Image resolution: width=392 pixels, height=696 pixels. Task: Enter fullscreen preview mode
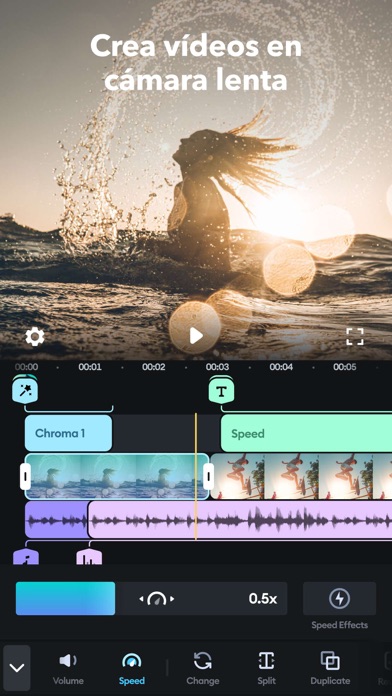tap(355, 336)
